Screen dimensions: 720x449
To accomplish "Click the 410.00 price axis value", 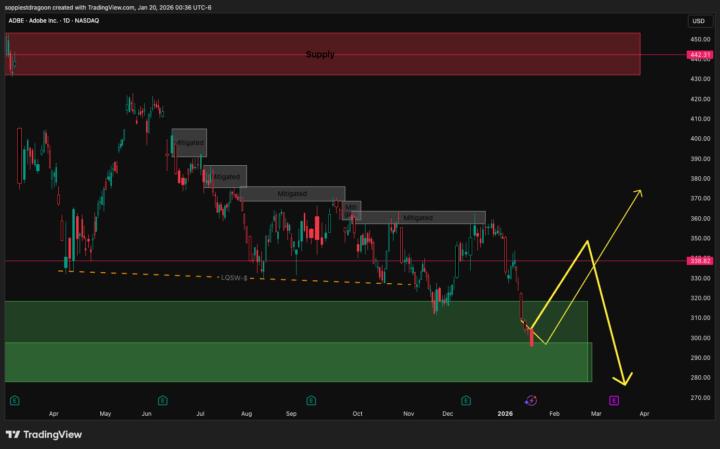I will [x=700, y=119].
